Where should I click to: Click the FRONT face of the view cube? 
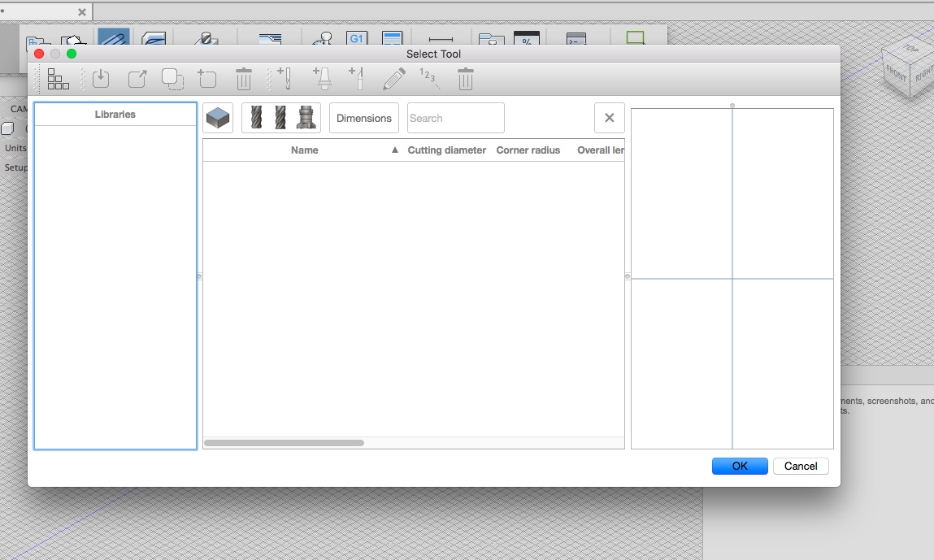tap(895, 74)
